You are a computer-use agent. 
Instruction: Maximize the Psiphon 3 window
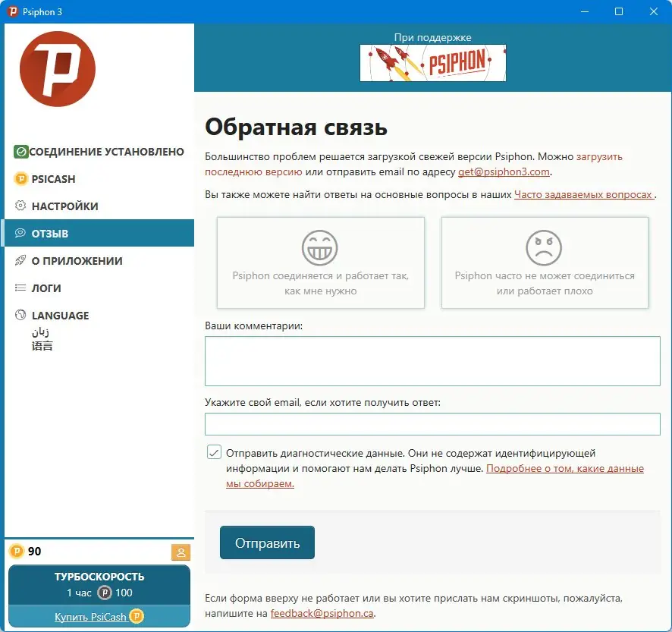619,11
